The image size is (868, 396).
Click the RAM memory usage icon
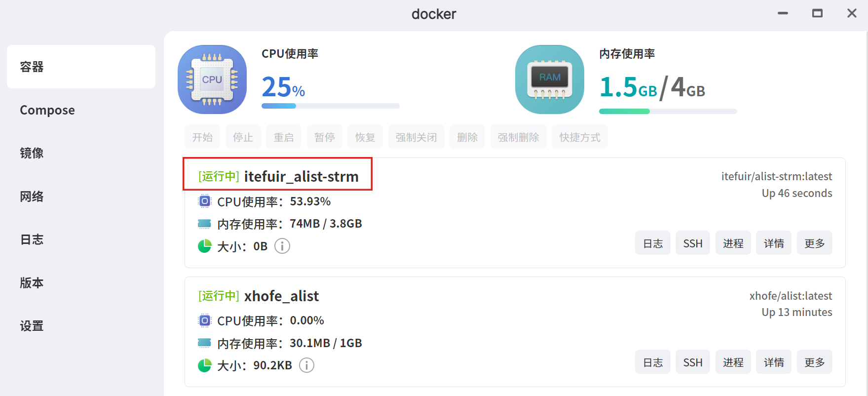[550, 79]
